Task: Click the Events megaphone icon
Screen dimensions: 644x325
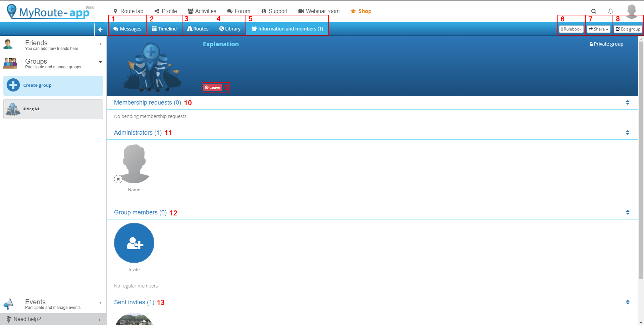Action: click(8, 304)
